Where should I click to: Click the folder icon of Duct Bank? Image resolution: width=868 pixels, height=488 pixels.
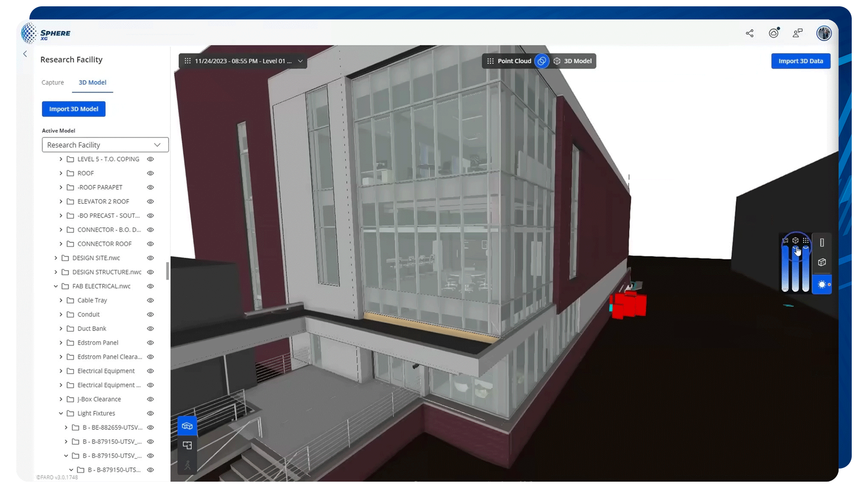pos(71,328)
